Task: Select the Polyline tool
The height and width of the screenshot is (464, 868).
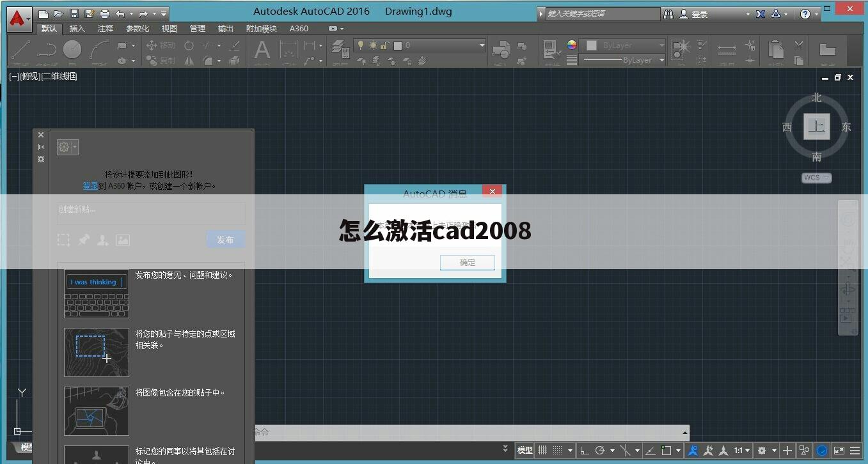Action: 47,50
